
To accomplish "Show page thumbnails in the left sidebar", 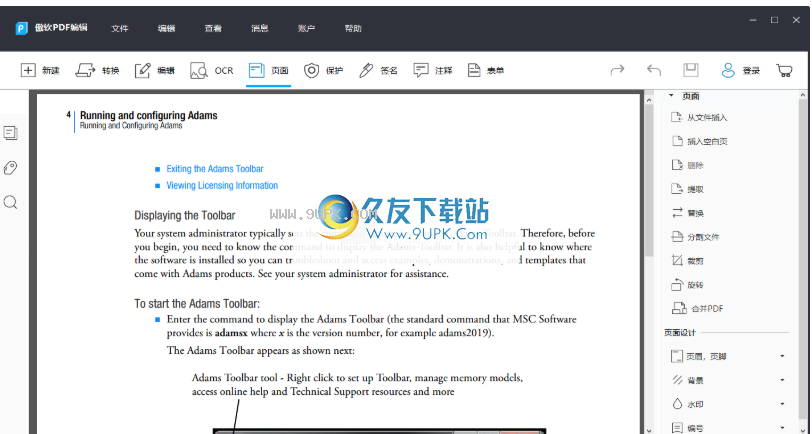I will (10, 133).
